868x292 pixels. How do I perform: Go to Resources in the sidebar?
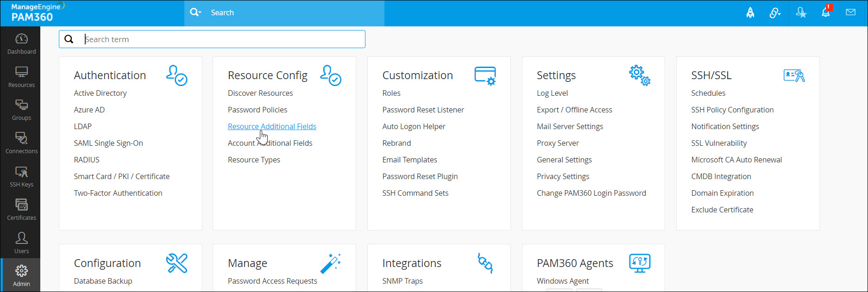tap(21, 77)
